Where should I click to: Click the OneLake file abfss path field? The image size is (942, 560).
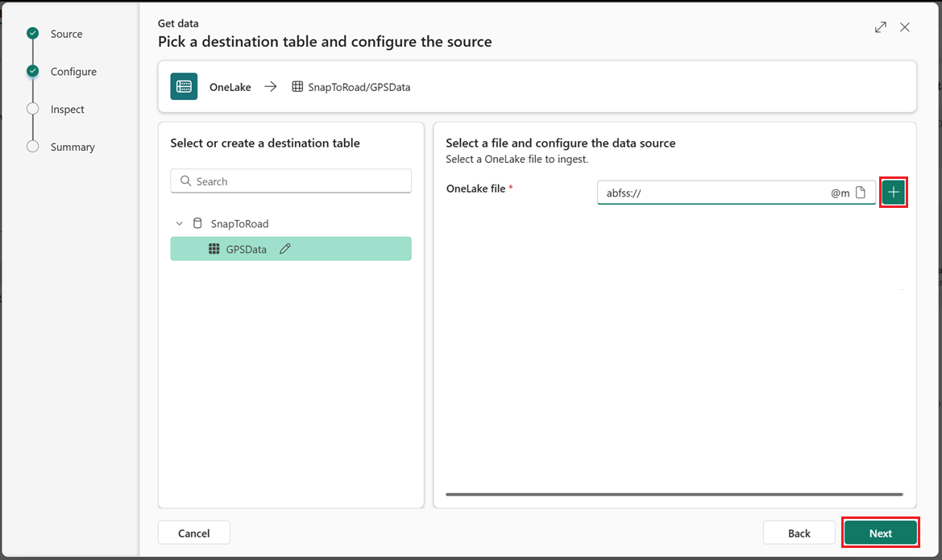click(736, 193)
